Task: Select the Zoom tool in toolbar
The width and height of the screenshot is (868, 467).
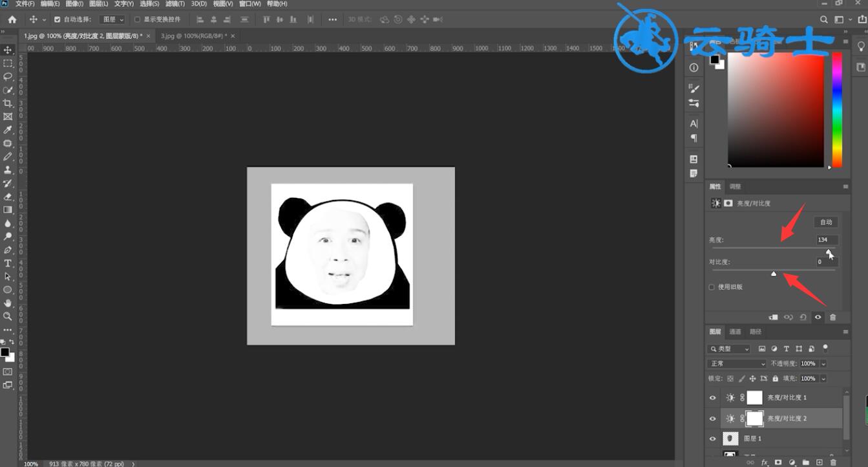Action: point(8,316)
